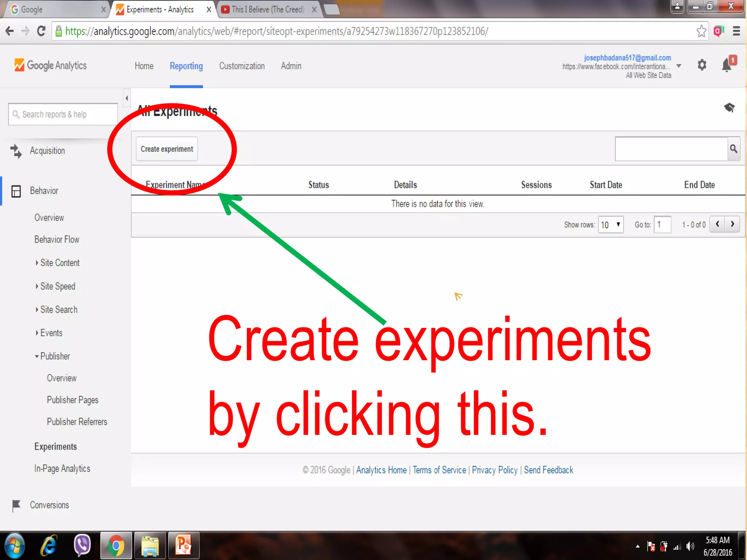Click the experiments search text box

(671, 149)
